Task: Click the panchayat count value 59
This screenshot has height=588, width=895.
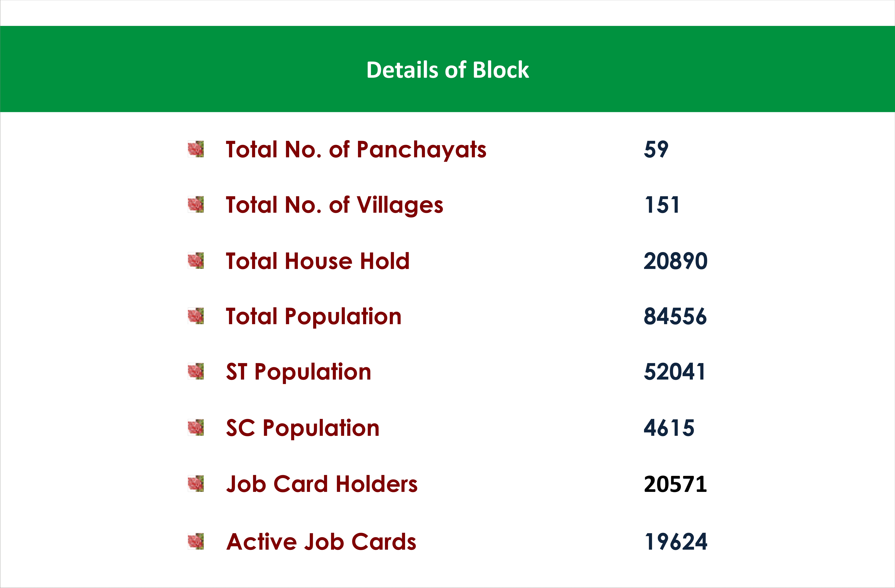Action: click(x=656, y=149)
